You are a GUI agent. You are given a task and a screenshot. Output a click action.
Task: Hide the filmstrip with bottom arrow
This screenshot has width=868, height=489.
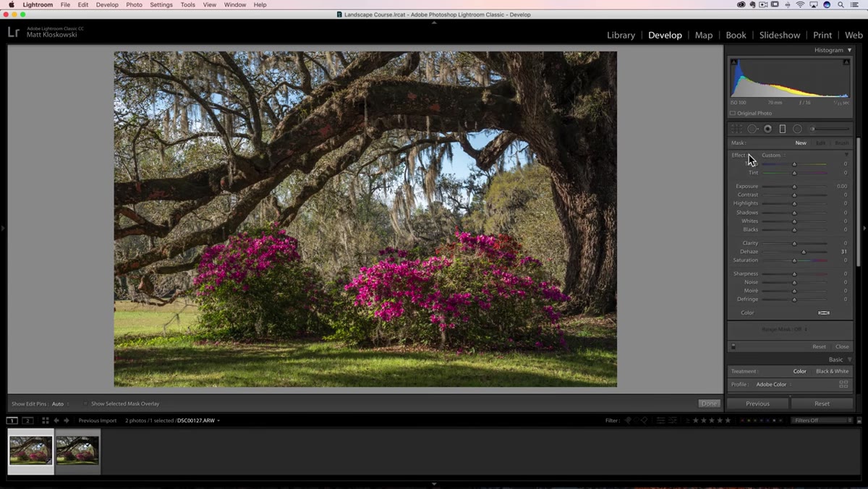point(434,484)
